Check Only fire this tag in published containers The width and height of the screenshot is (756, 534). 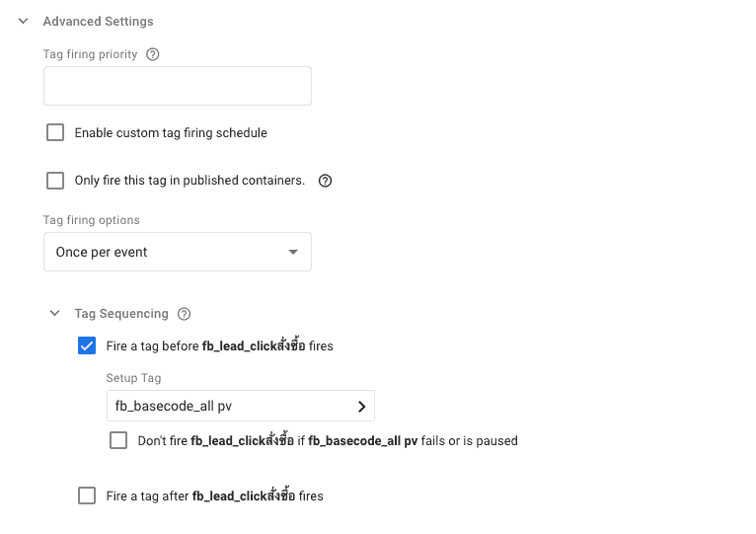pos(55,181)
